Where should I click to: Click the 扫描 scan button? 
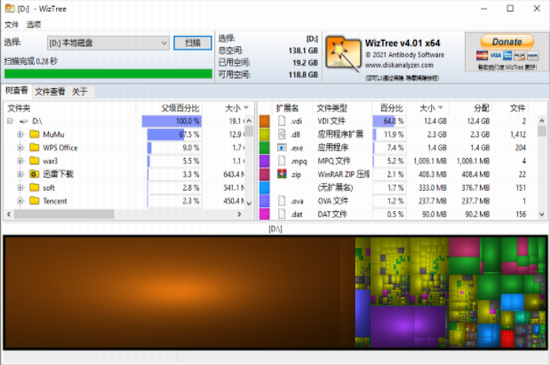point(193,43)
